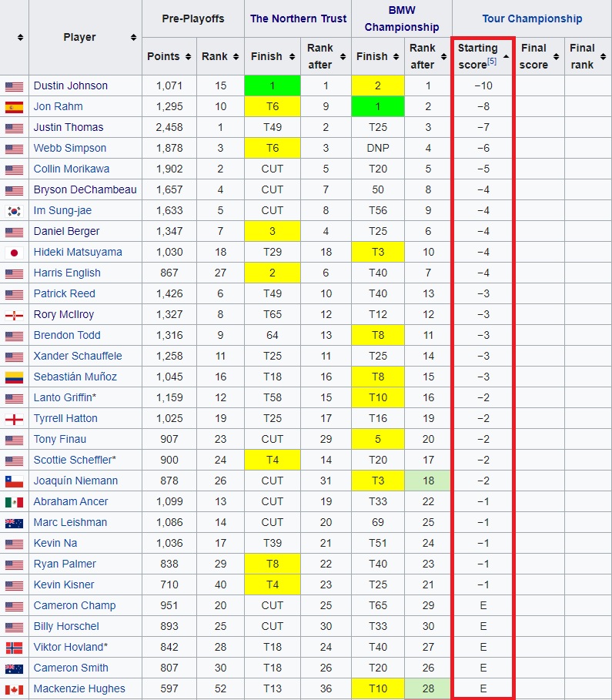This screenshot has width=612, height=700.
Task: Sort by Pre-Playoffs Rank column arrows
Action: coord(236,57)
